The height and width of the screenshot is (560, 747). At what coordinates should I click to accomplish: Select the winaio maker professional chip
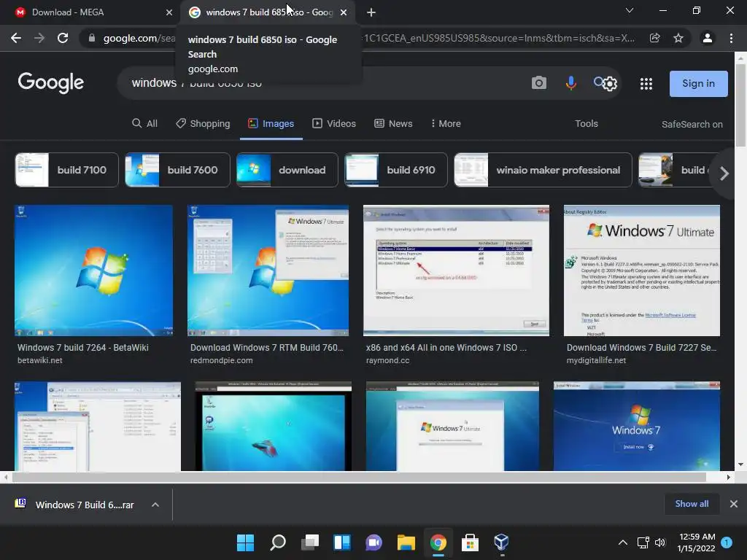click(x=543, y=170)
